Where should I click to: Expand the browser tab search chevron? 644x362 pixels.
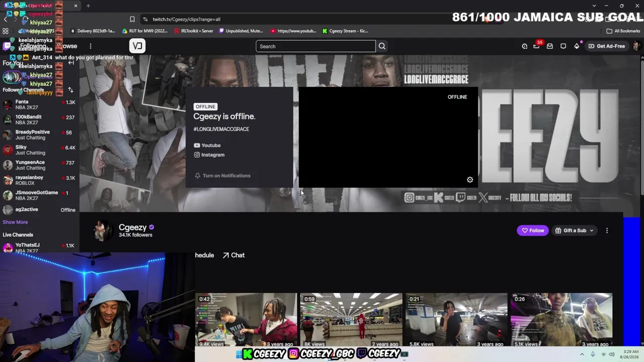(594, 6)
